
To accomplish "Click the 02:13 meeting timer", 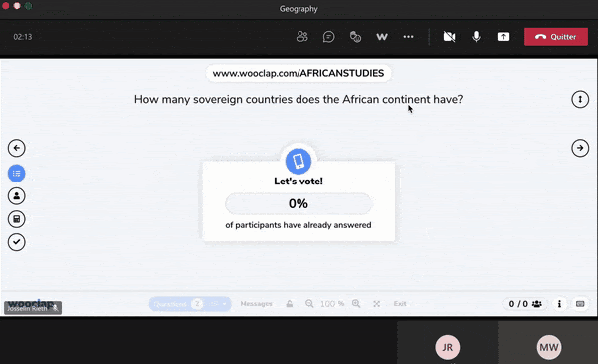I will (x=23, y=37).
